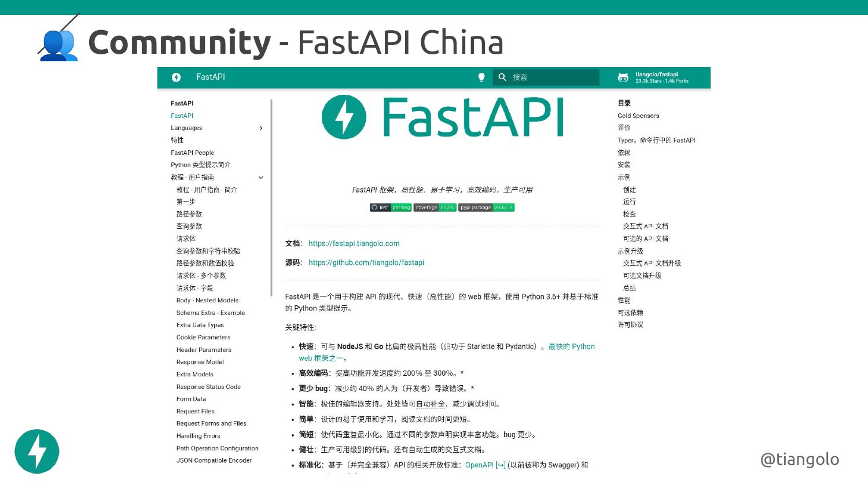Open 请求体 - 多个参数 page
The image size is (868, 488).
(201, 276)
